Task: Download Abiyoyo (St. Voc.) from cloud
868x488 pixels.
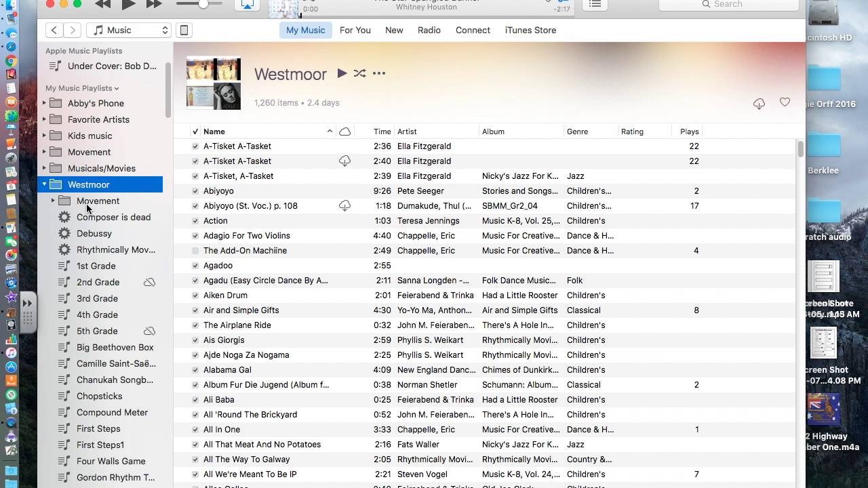Action: click(x=344, y=205)
